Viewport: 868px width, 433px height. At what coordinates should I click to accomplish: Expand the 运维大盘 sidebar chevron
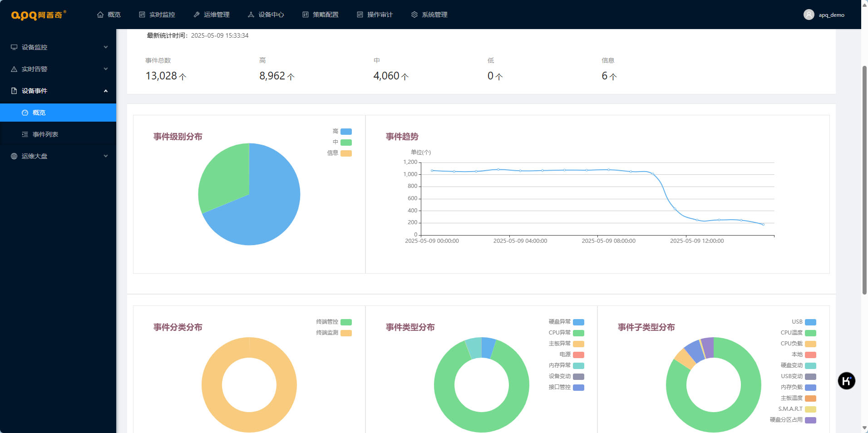106,156
